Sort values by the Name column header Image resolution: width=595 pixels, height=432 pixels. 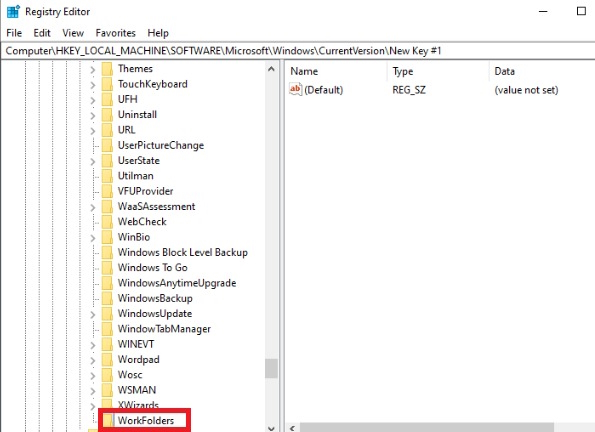tap(336, 71)
